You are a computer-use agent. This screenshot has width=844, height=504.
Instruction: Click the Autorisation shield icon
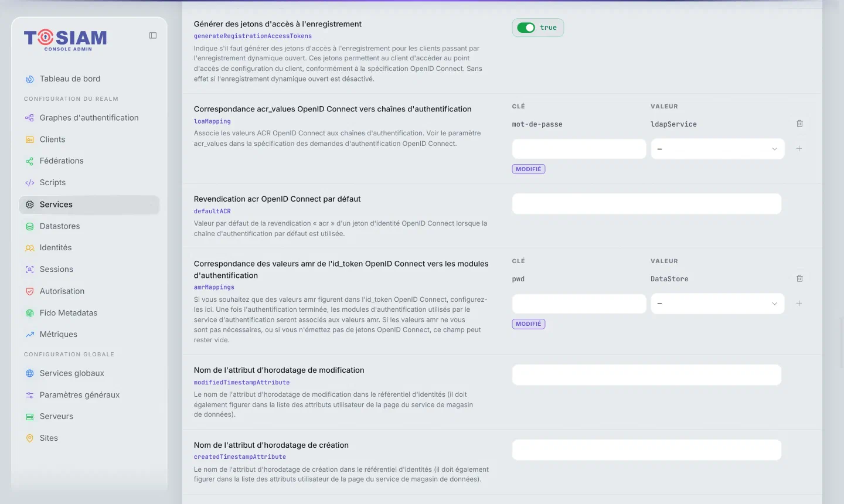[30, 291]
